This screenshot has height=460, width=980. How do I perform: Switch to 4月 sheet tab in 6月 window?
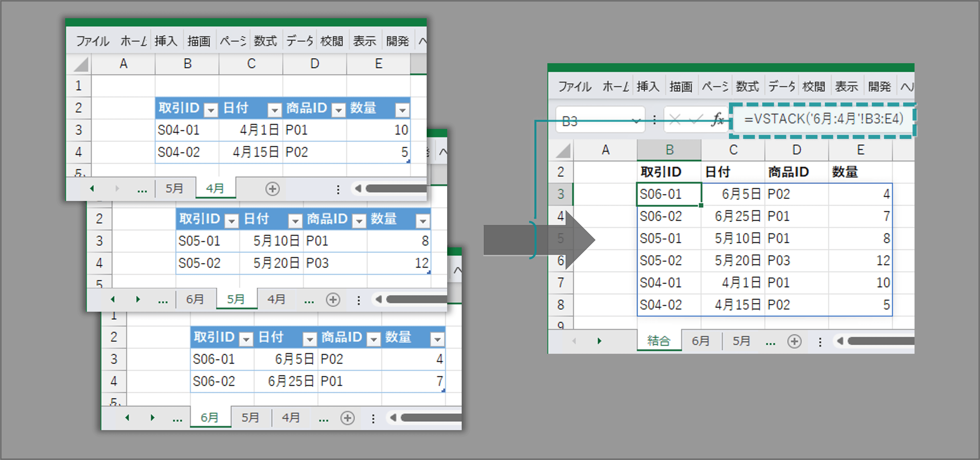(x=291, y=417)
